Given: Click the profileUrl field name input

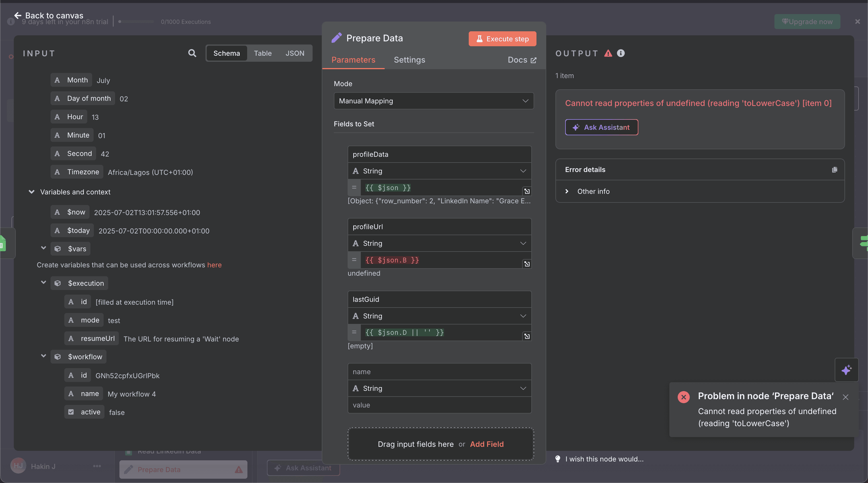Looking at the screenshot, I should 439,227.
